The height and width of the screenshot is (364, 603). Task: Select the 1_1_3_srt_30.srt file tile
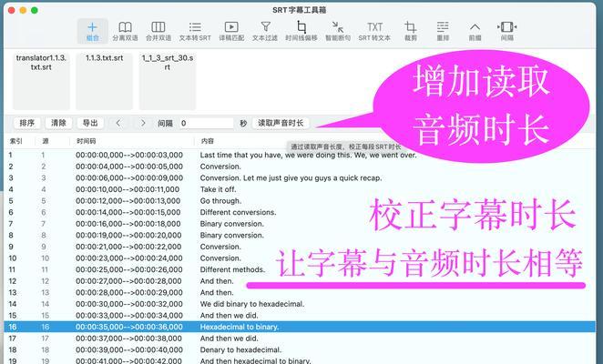pos(168,81)
